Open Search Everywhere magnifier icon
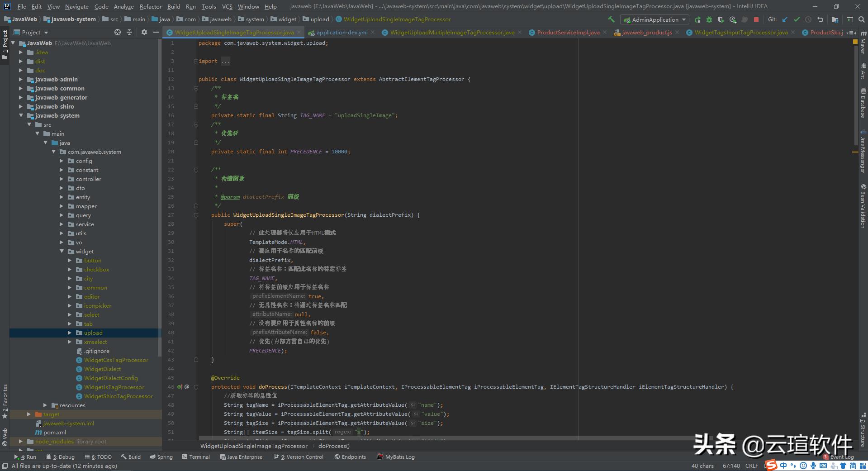 click(x=862, y=19)
